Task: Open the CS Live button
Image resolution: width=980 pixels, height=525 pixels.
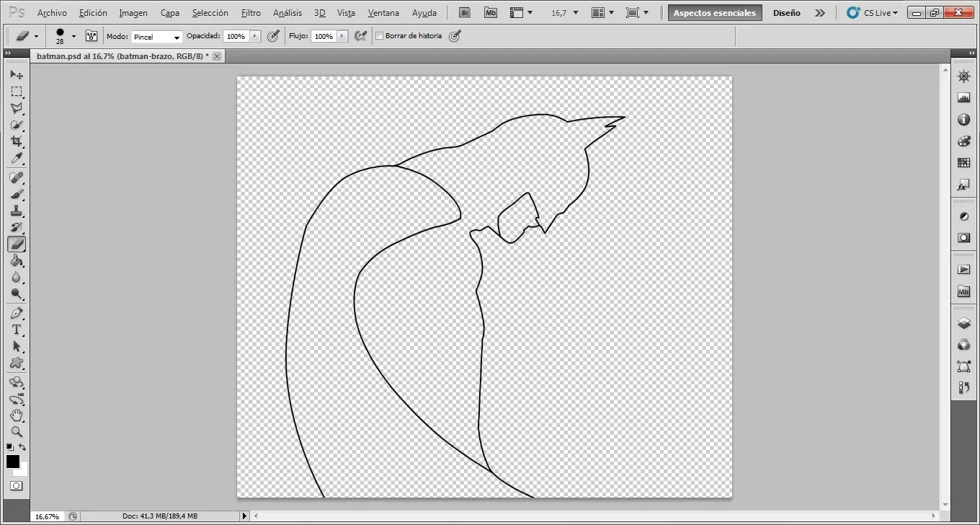Action: 873,13
